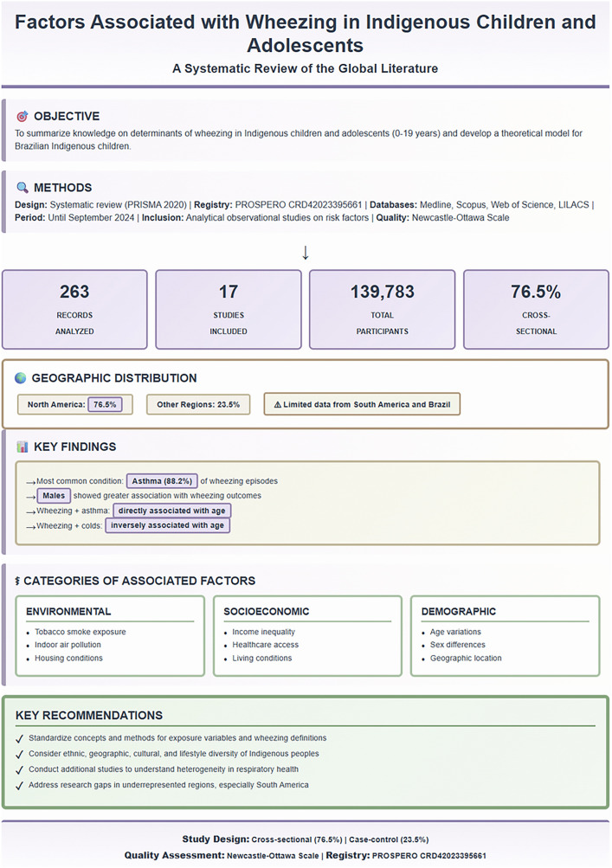Click the target icon beside OBJECTIVE
Image resolution: width=612 pixels, height=868 pixels.
[23, 116]
